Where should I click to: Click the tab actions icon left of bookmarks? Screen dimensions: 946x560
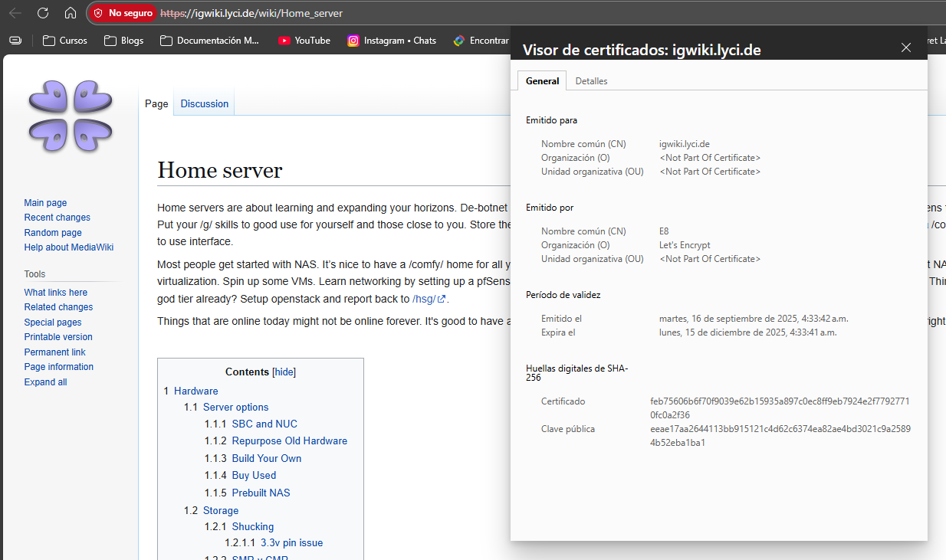coord(15,41)
